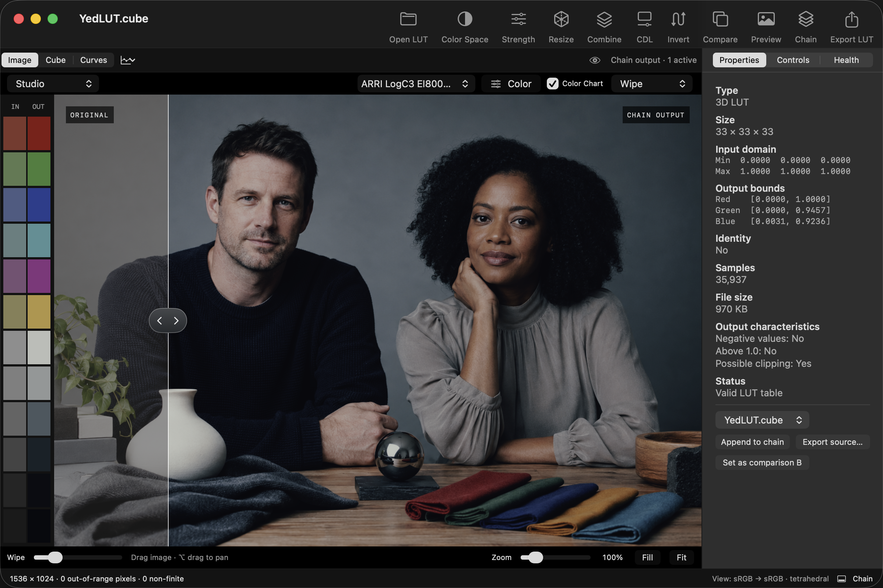Viewport: 883px width, 588px height.
Task: Select the Properties tab
Action: [x=739, y=60]
